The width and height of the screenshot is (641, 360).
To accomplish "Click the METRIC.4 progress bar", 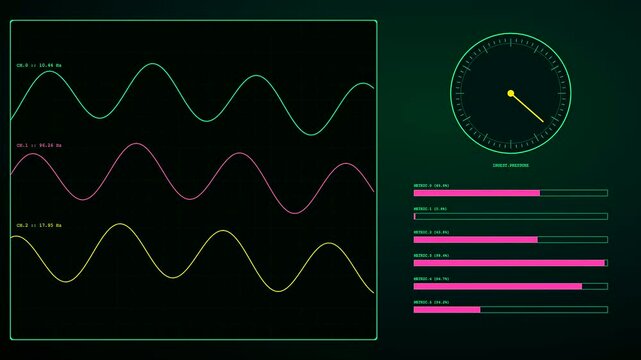I will (x=511, y=286).
